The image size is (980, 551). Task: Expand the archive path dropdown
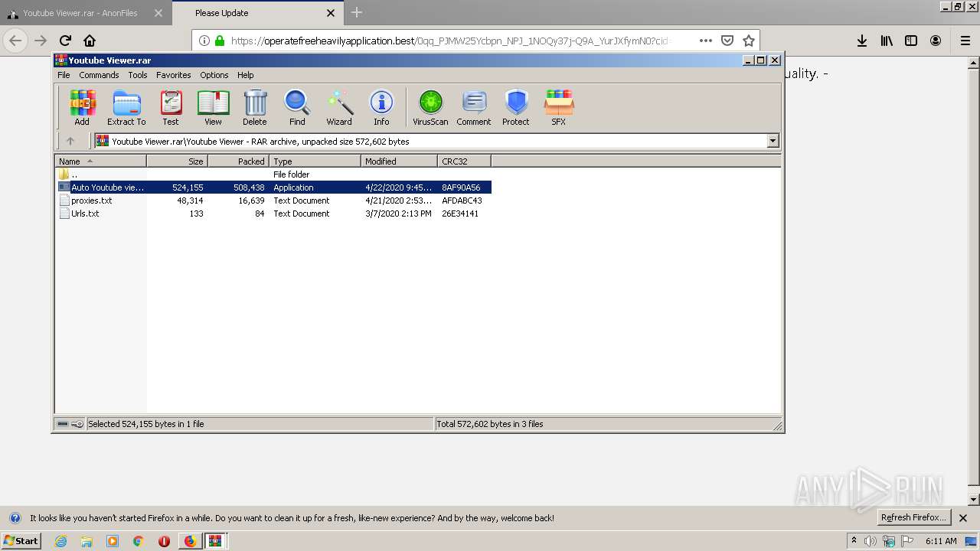(773, 141)
